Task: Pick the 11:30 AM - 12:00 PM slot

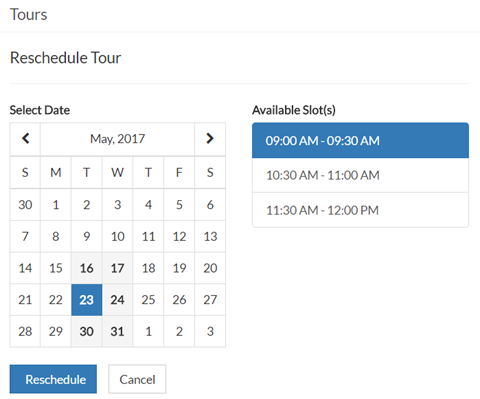Action: tap(360, 210)
